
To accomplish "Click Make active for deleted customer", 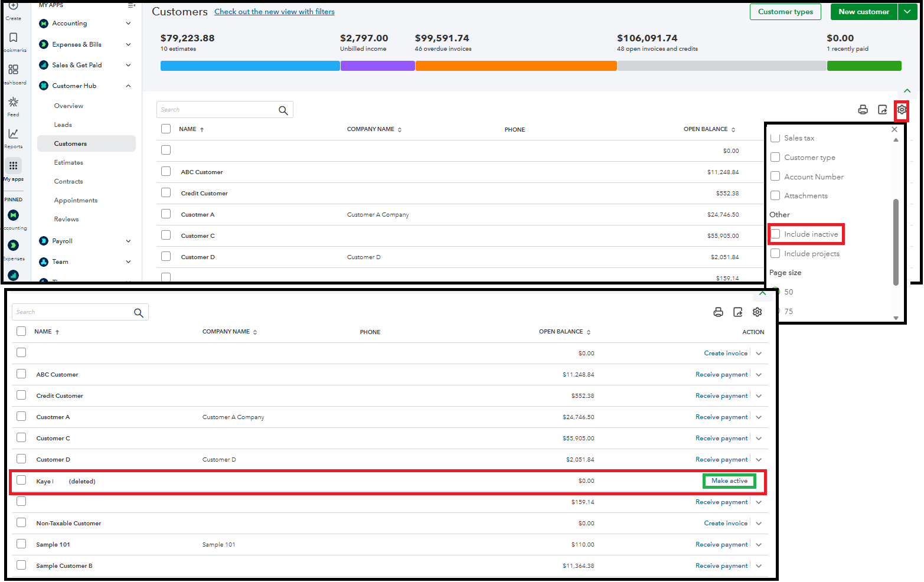I will (729, 481).
